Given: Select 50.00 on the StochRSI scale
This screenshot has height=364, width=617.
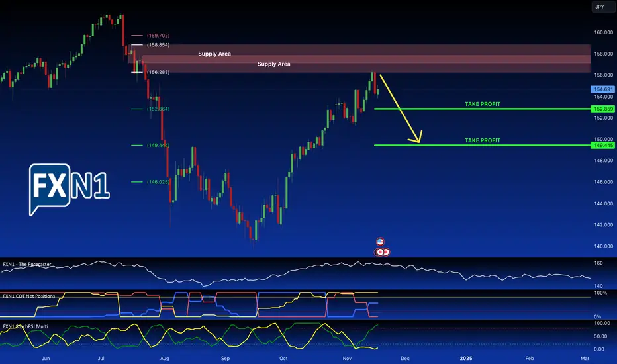Looking at the screenshot, I should [600, 336].
